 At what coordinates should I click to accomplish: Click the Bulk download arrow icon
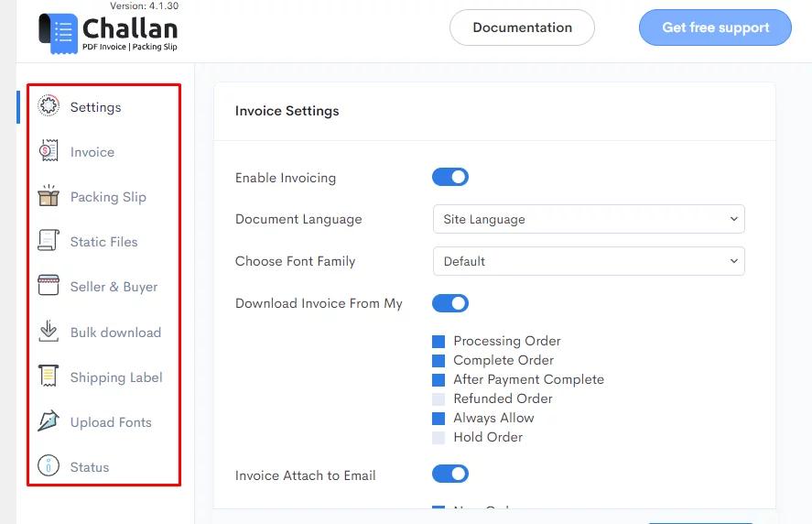coord(49,331)
